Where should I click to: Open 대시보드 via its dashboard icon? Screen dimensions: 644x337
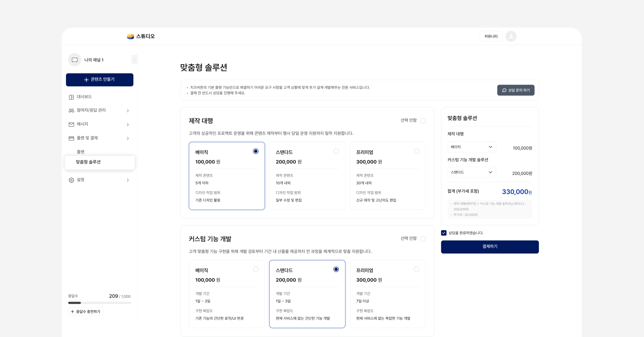71,97
